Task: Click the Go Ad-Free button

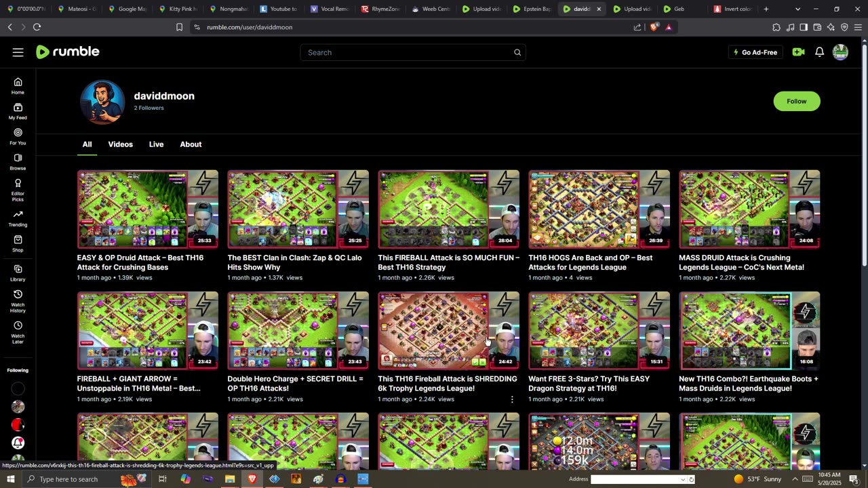Action: (x=755, y=52)
